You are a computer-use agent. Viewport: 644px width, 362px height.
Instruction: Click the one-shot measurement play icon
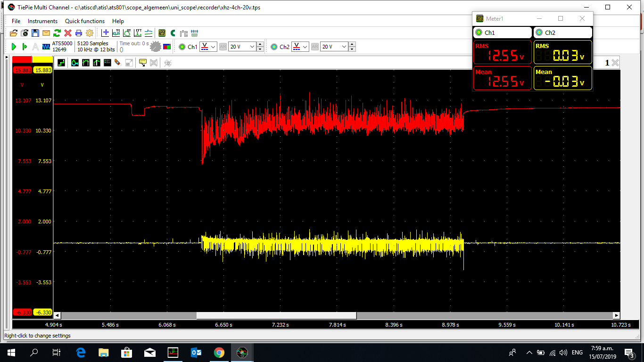25,47
